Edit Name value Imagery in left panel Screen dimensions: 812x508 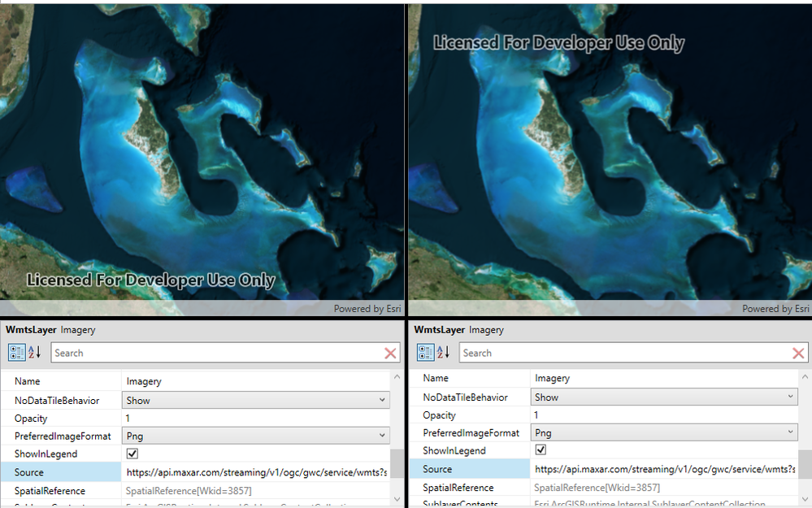coord(256,381)
